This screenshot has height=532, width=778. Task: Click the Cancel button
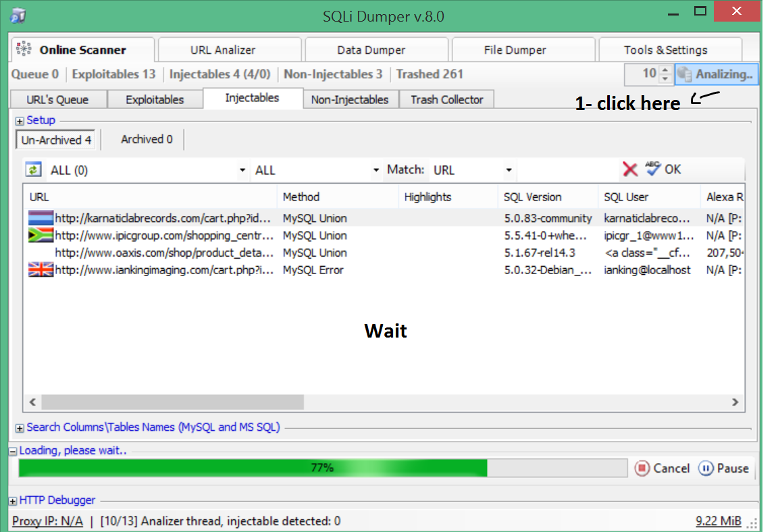point(663,469)
